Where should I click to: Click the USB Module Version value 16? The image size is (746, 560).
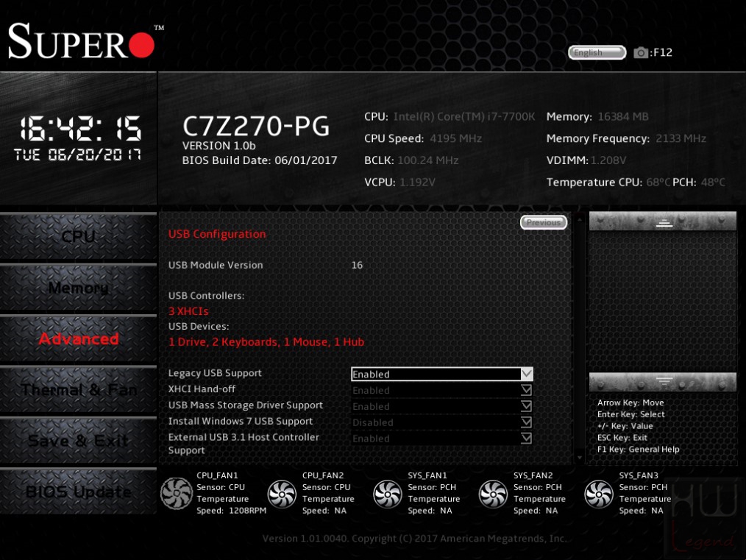(357, 265)
